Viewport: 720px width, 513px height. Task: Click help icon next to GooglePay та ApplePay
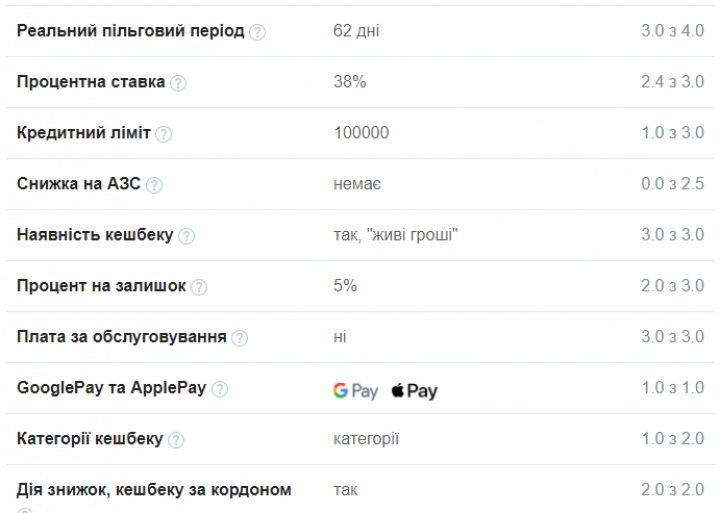click(220, 389)
